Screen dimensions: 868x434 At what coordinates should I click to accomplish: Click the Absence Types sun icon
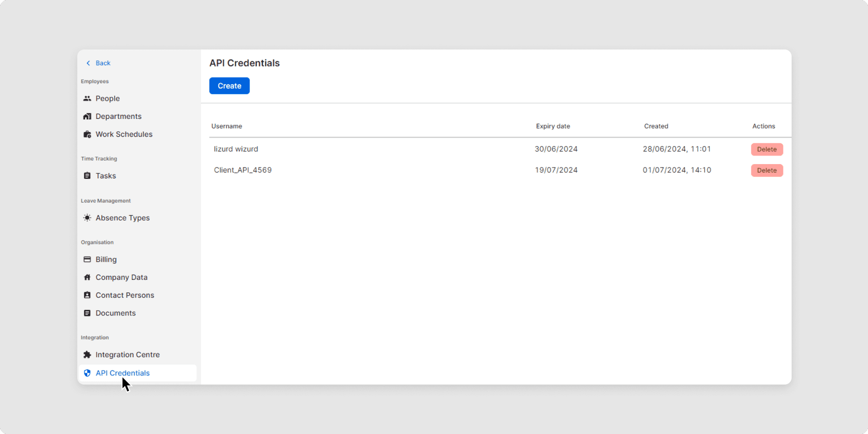tap(87, 217)
